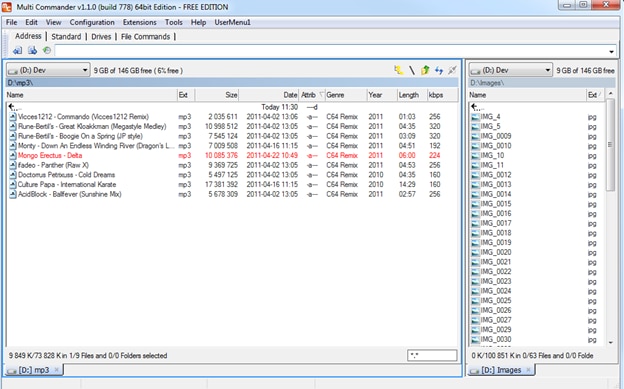Sort left panel by Length column
Image resolution: width=624 pixels, height=389 pixels.
tap(412, 95)
